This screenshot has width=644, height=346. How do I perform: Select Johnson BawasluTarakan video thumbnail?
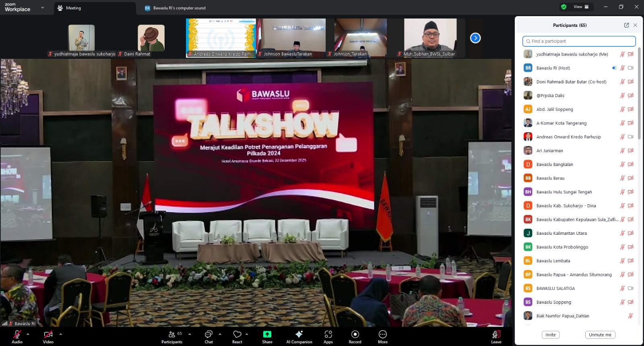tap(291, 38)
